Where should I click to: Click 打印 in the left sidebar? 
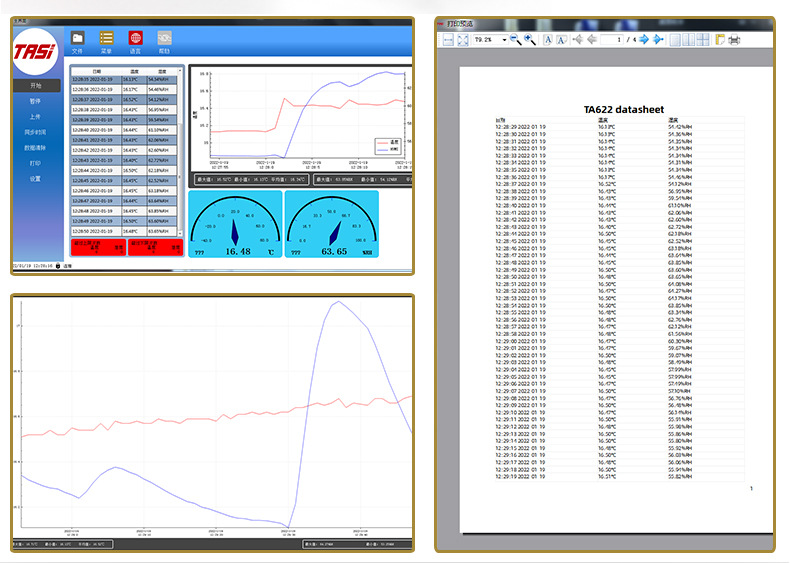[x=35, y=162]
